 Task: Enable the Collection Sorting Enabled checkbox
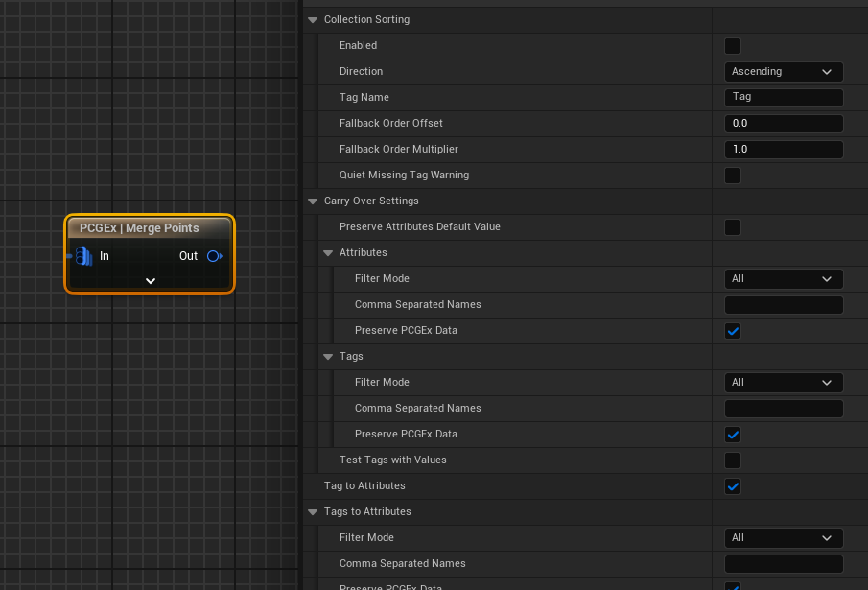733,46
